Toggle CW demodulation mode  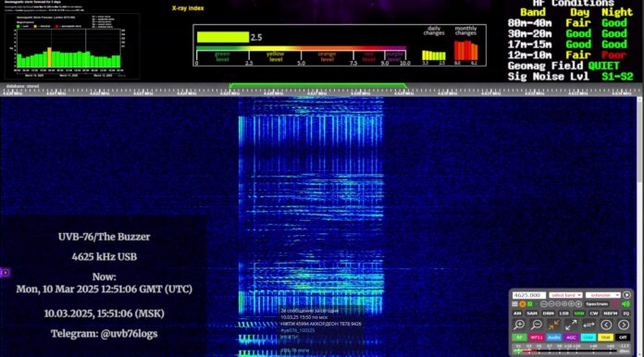(x=594, y=314)
